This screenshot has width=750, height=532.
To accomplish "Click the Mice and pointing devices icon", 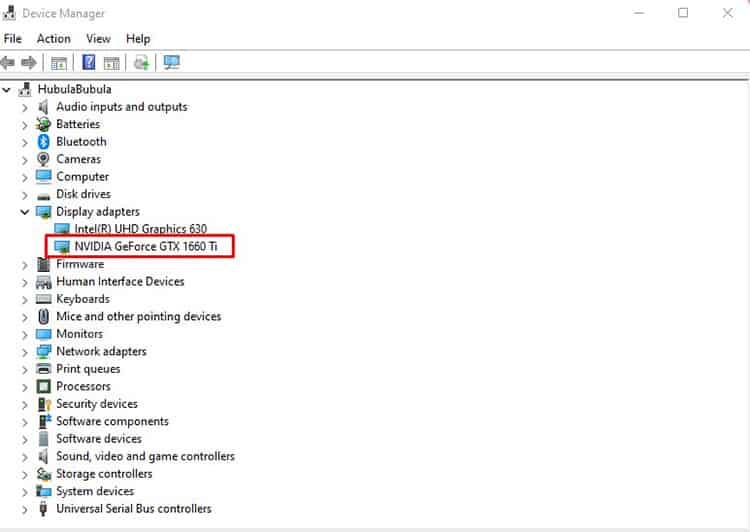I will pyautogui.click(x=44, y=316).
